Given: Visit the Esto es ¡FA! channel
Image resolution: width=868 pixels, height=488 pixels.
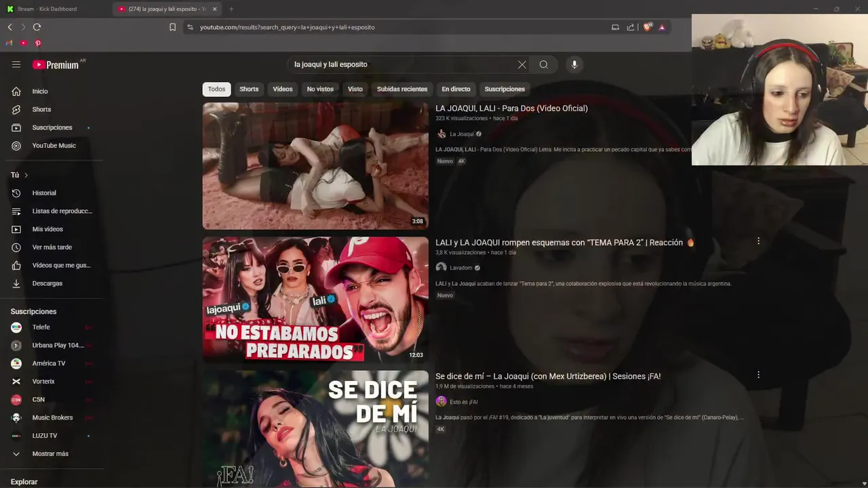Looking at the screenshot, I should pyautogui.click(x=464, y=402).
